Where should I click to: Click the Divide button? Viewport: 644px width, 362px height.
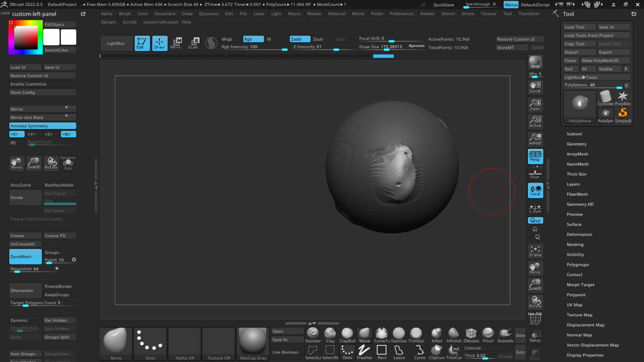[25, 198]
